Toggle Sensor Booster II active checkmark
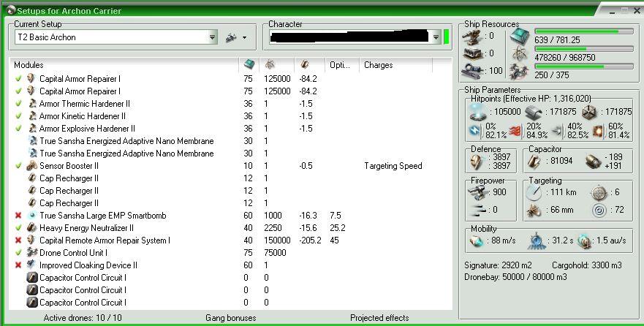Image resolution: width=644 pixels, height=326 pixels. point(18,166)
